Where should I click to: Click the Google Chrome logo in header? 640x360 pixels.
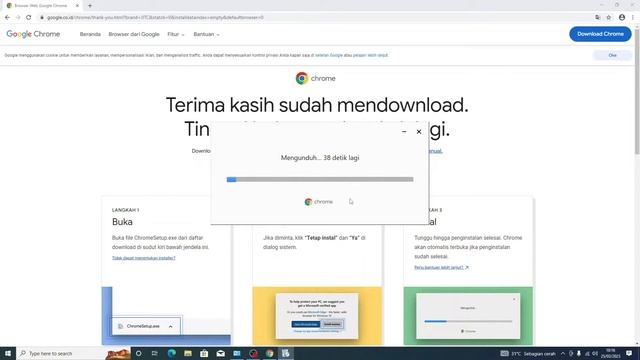click(x=33, y=34)
